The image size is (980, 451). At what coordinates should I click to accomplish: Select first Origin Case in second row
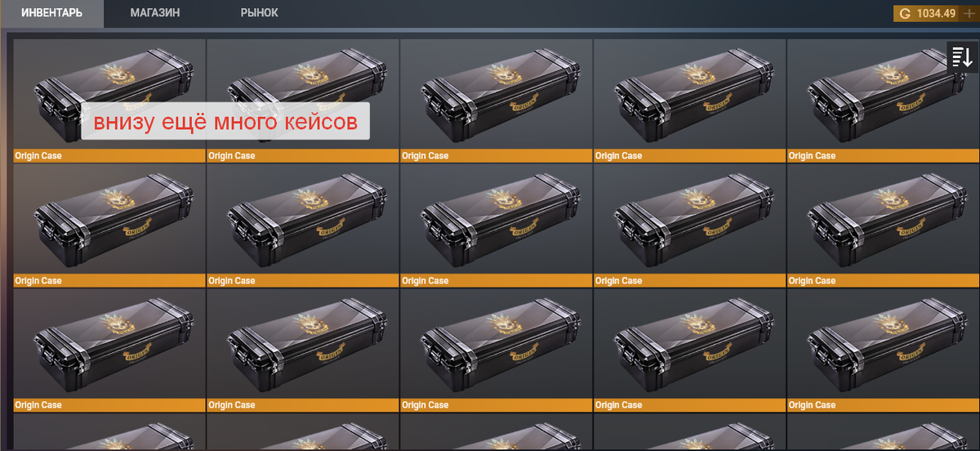pos(109,225)
